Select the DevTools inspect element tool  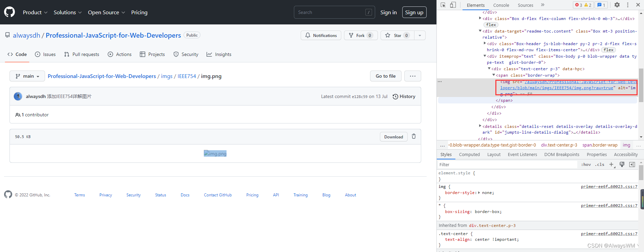pos(443,5)
